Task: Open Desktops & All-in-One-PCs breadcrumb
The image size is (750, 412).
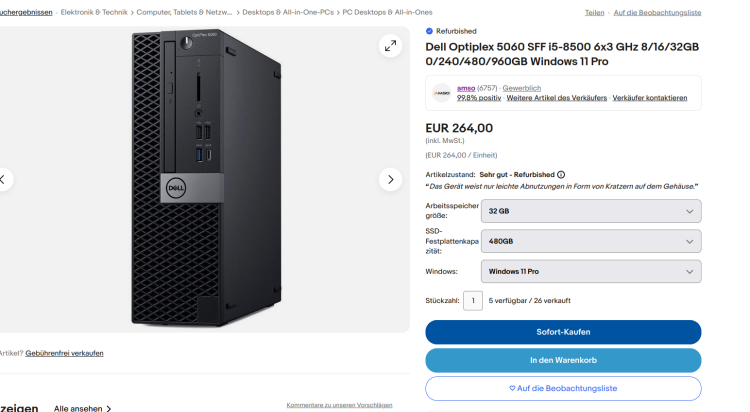Action: click(x=288, y=12)
